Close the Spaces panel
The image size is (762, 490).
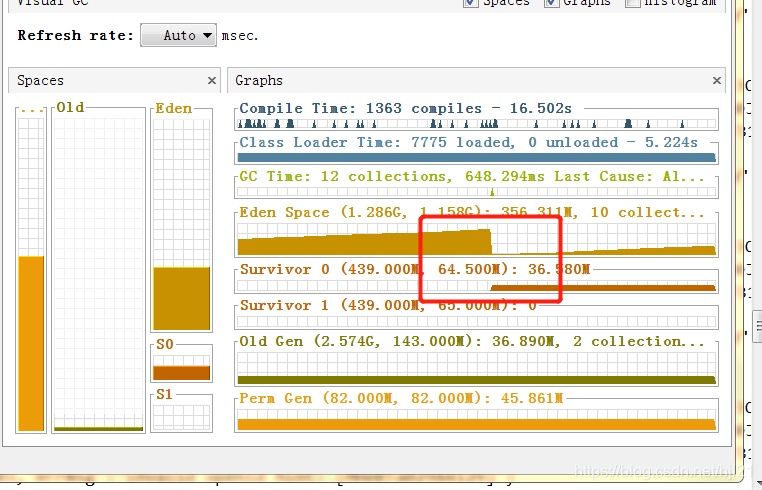pos(211,81)
